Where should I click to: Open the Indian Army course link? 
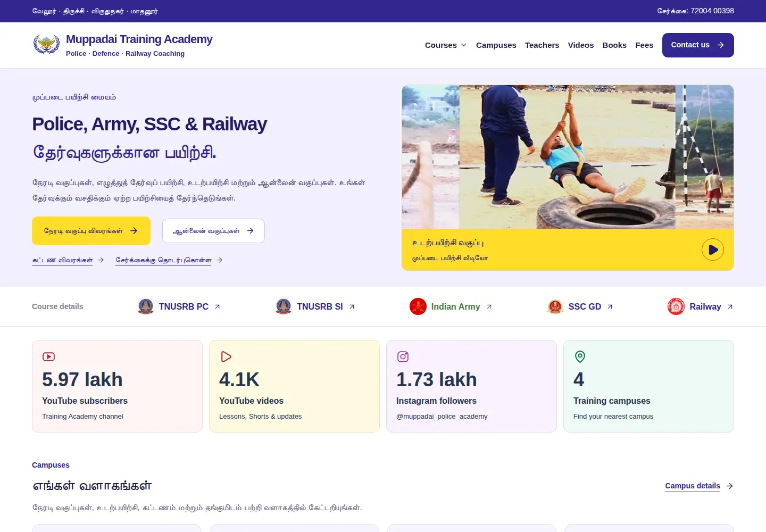coord(455,306)
